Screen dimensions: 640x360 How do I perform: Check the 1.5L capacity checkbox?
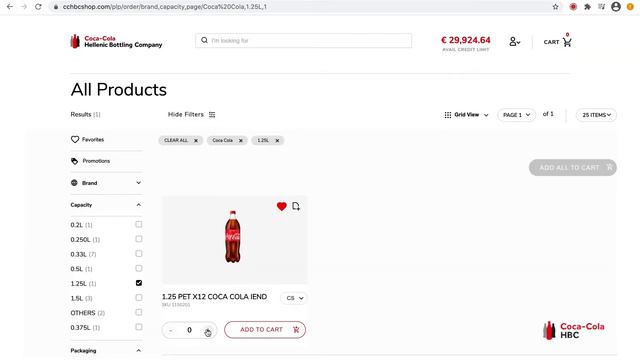point(139,298)
